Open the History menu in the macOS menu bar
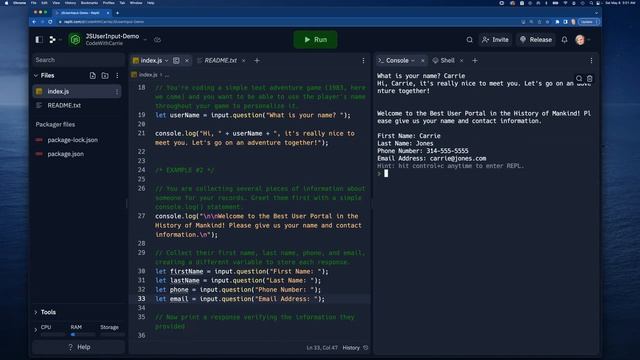This screenshot has width=640, height=360. coord(70,3)
